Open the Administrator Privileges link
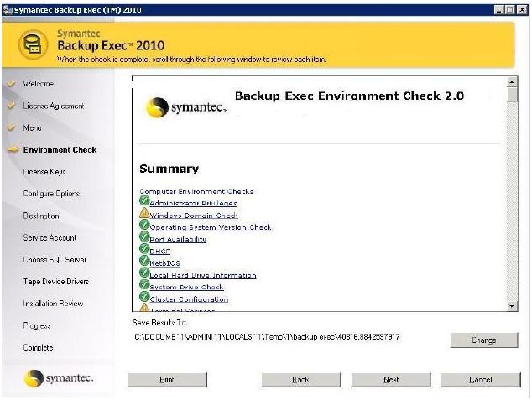The width and height of the screenshot is (532, 400). (x=193, y=204)
